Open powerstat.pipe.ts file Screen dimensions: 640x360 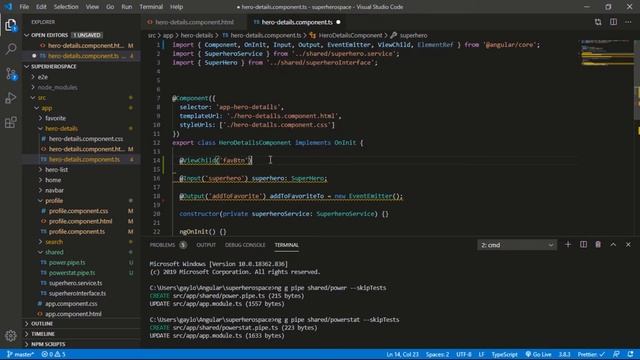pos(72,273)
